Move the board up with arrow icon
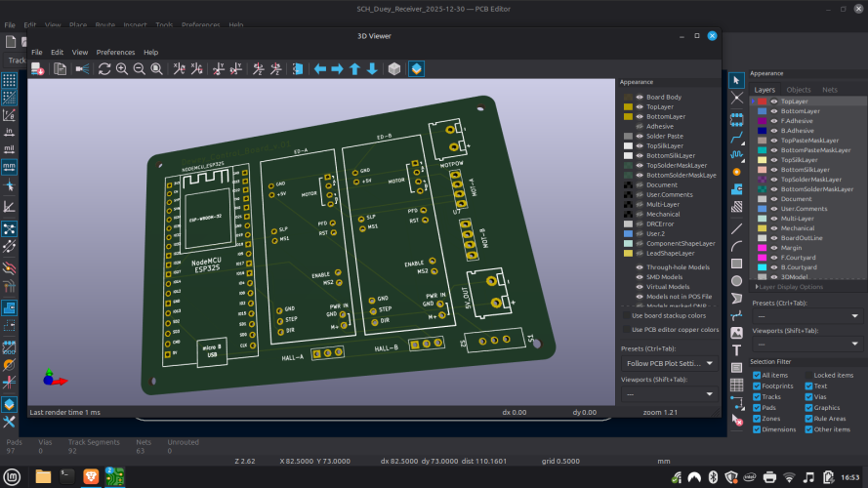This screenshot has width=868, height=488. (x=354, y=69)
